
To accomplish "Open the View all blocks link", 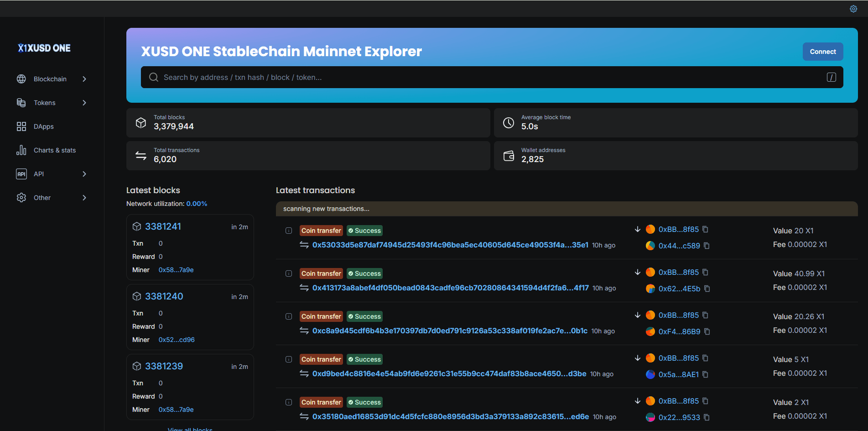I will pos(190,429).
